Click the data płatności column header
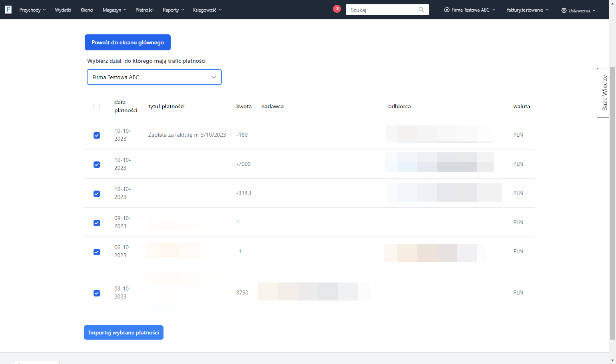 tap(126, 106)
